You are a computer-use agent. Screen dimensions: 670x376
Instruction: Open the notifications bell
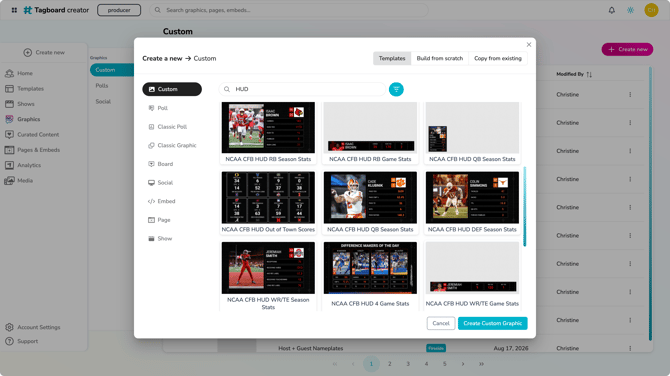click(x=611, y=10)
